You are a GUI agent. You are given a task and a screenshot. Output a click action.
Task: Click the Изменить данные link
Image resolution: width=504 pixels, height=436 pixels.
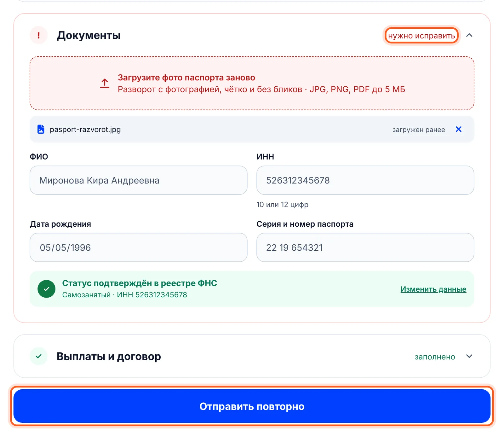coord(433,289)
